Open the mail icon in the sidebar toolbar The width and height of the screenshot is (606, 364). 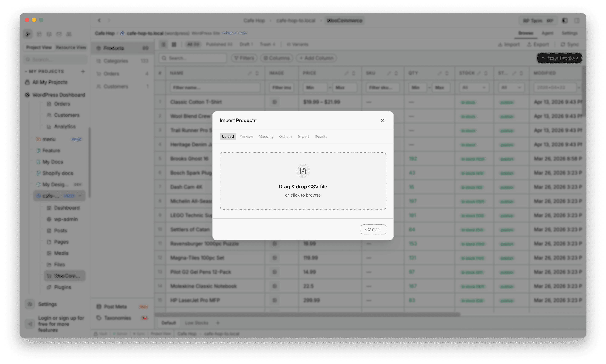(x=59, y=34)
